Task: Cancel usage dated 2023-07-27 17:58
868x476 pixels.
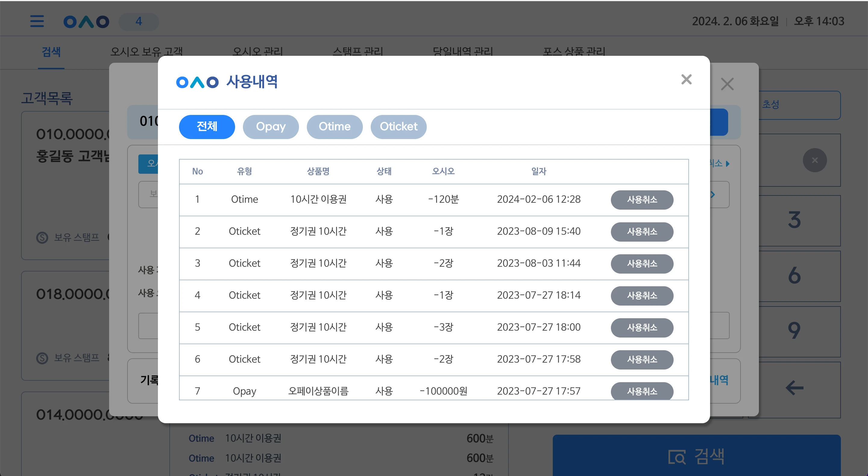Action: tap(642, 360)
